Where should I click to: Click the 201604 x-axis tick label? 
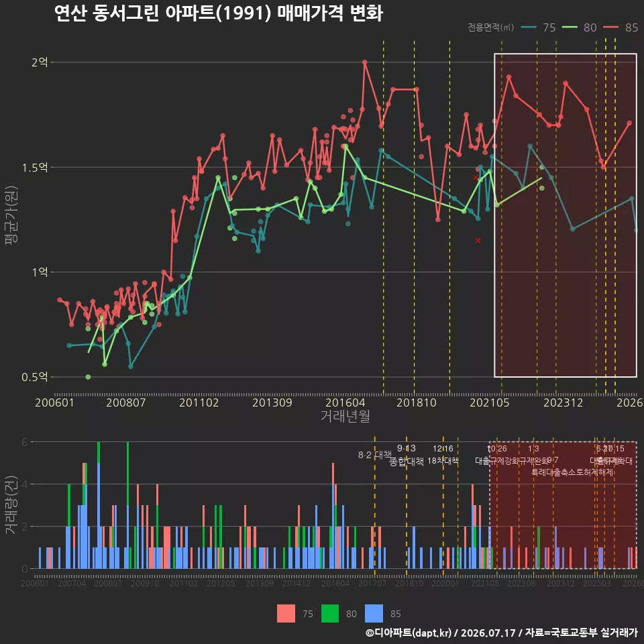pos(345,402)
